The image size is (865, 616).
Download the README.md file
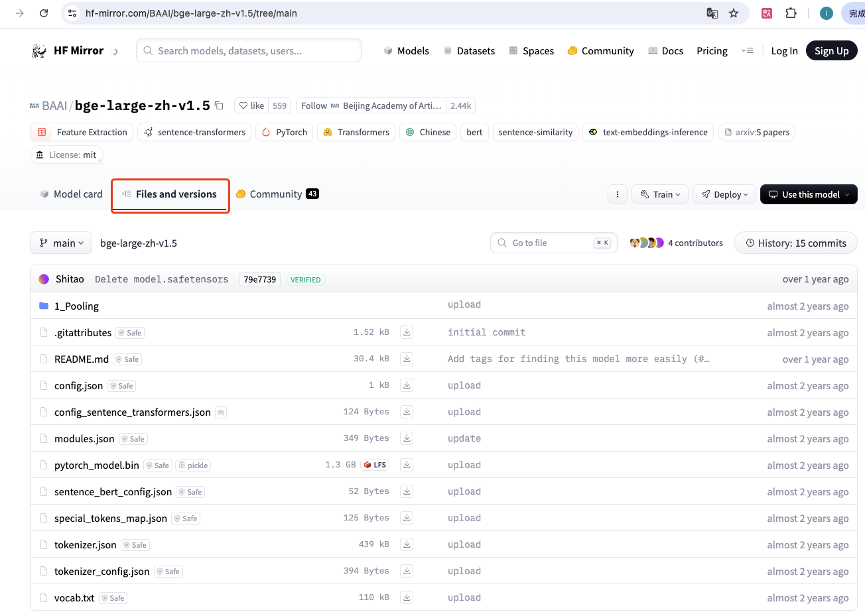click(x=407, y=359)
